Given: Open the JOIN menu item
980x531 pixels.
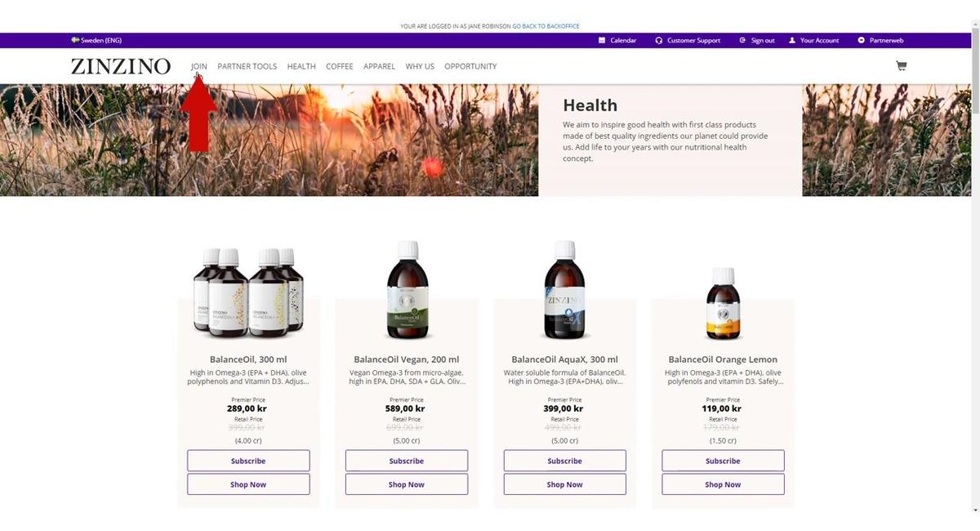Looking at the screenshot, I should click(x=198, y=66).
